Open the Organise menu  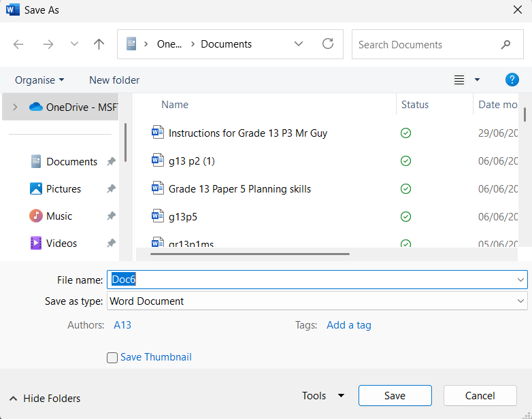click(39, 80)
